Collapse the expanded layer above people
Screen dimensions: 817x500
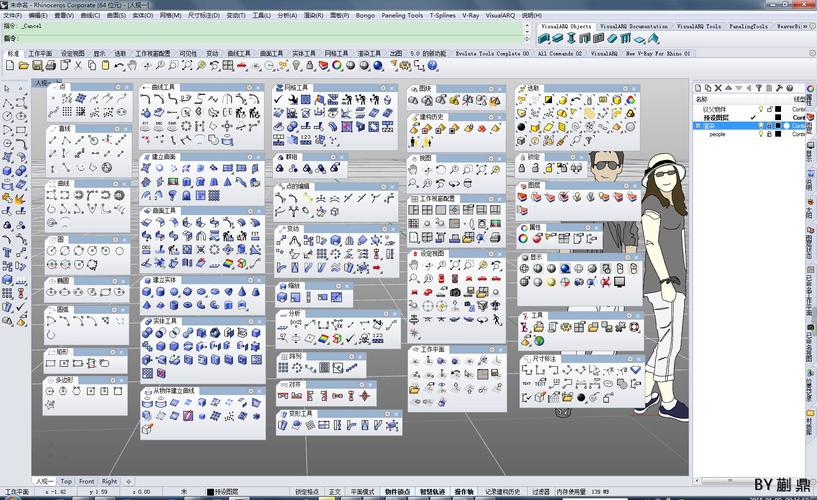point(699,126)
